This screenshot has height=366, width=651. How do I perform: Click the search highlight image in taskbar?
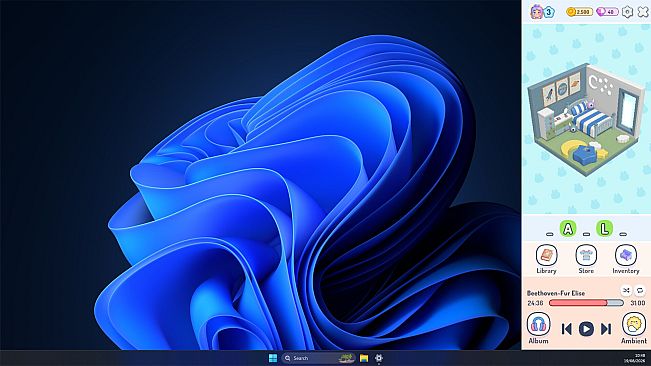(x=346, y=358)
